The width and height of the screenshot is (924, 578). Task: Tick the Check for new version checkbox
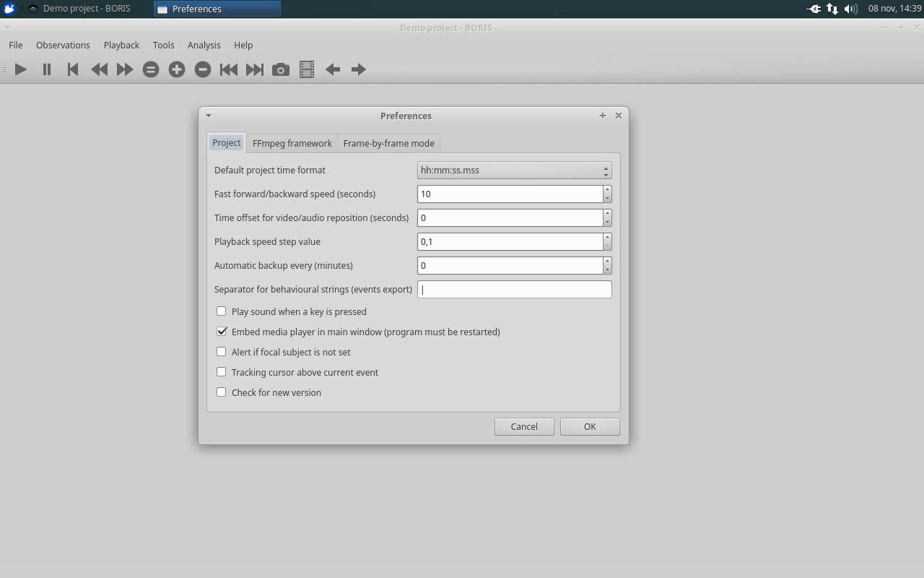pos(222,392)
